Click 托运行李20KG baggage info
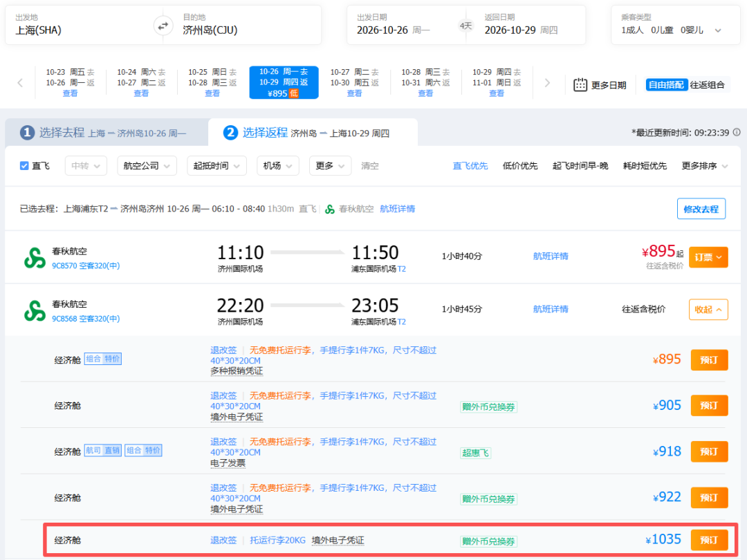747x560 pixels. 278,541
